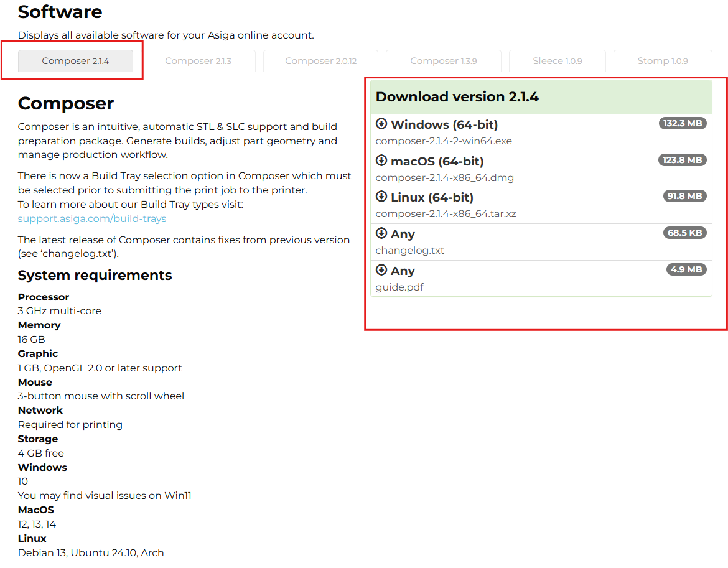Open support.asiga.com/build-trays link

92,218
